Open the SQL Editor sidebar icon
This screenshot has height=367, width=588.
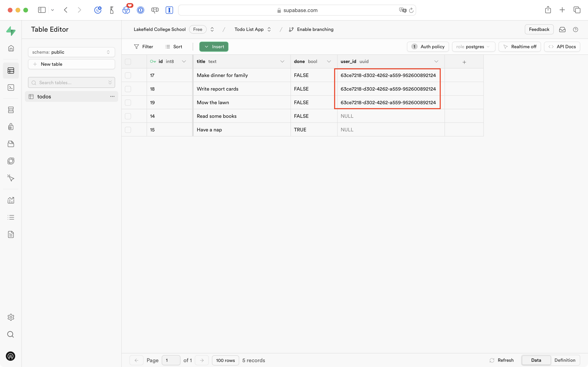[x=11, y=88]
